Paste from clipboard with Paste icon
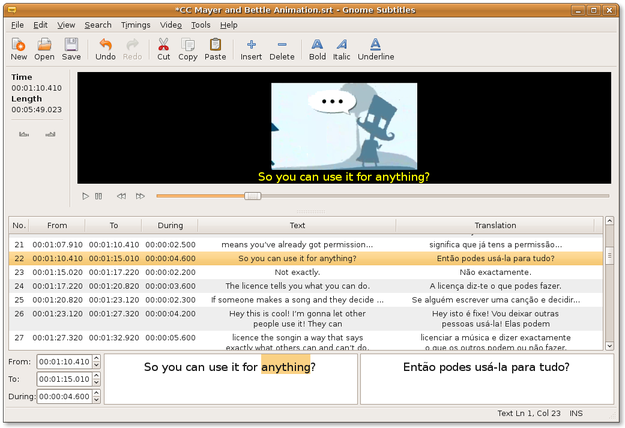Image resolution: width=625 pixels, height=428 pixels. click(215, 49)
